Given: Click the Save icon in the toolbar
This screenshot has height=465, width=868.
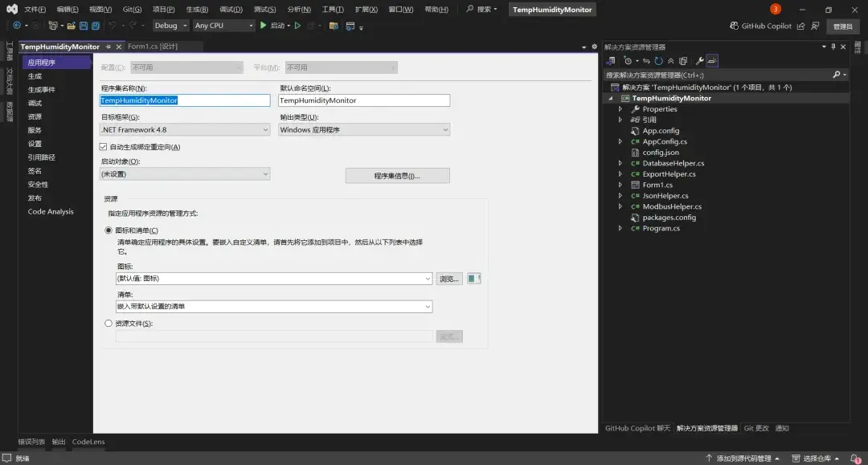Looking at the screenshot, I should [x=84, y=26].
